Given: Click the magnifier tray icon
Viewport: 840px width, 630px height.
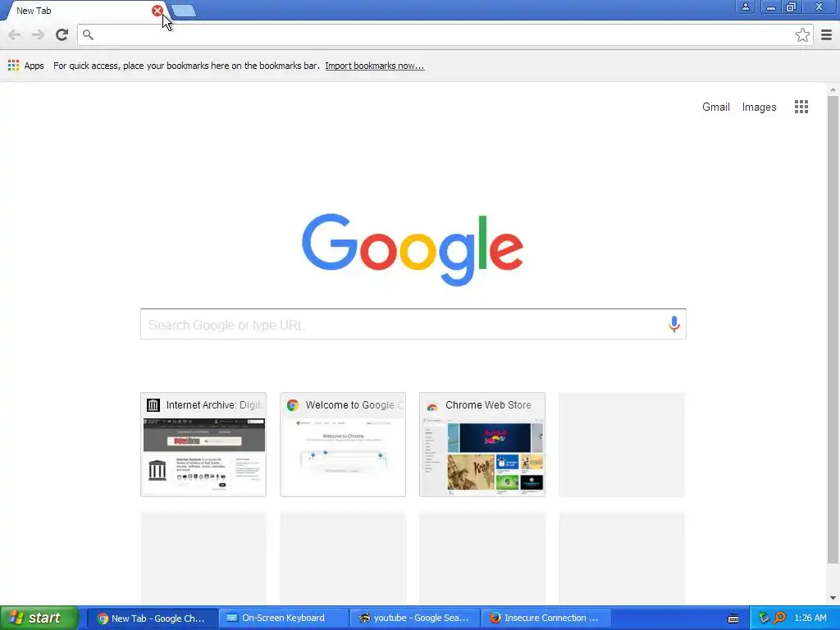Looking at the screenshot, I should (779, 618).
